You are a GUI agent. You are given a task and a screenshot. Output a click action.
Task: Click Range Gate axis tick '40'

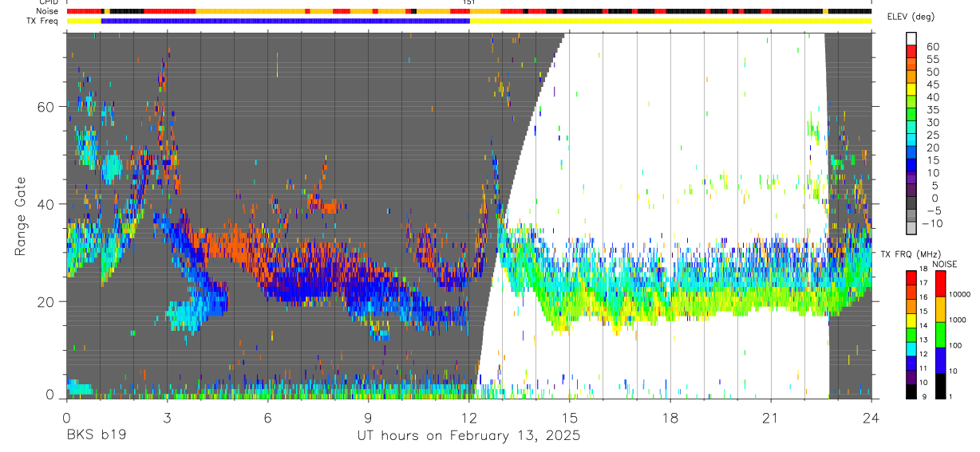click(x=46, y=204)
